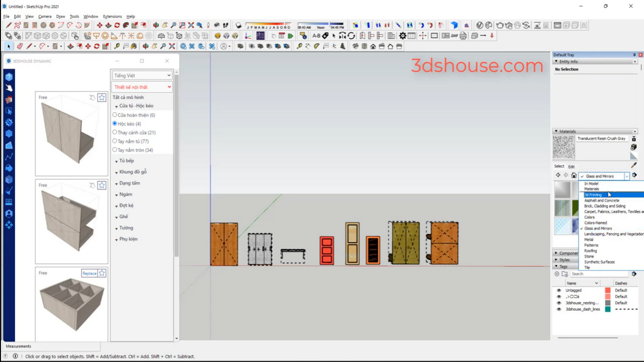This screenshot has height=362, width=644.
Task: Select the 'Cửa hoàn thiện (6)' radio option
Action: tap(115, 115)
